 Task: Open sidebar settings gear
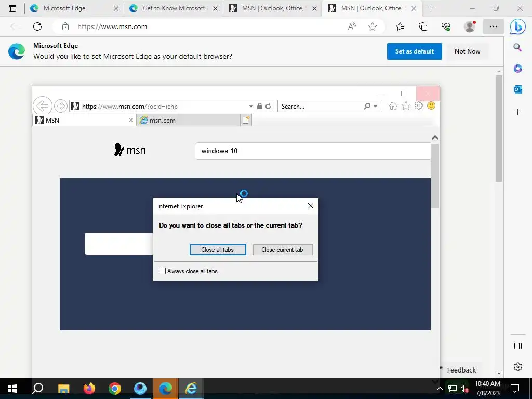click(x=518, y=367)
